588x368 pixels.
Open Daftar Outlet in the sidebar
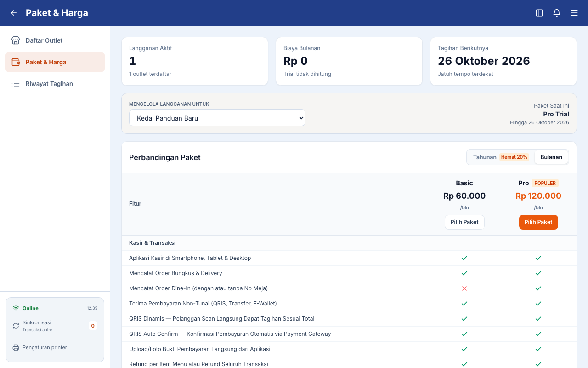click(x=55, y=40)
